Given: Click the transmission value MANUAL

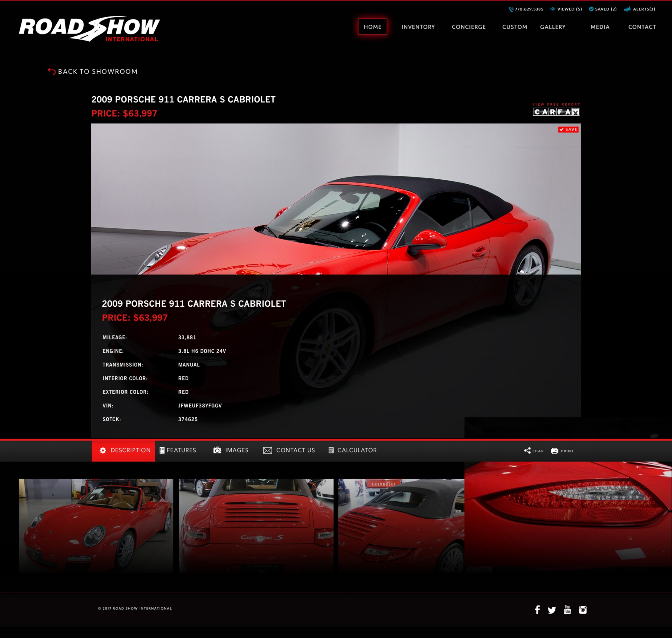Looking at the screenshot, I should pyautogui.click(x=189, y=365).
